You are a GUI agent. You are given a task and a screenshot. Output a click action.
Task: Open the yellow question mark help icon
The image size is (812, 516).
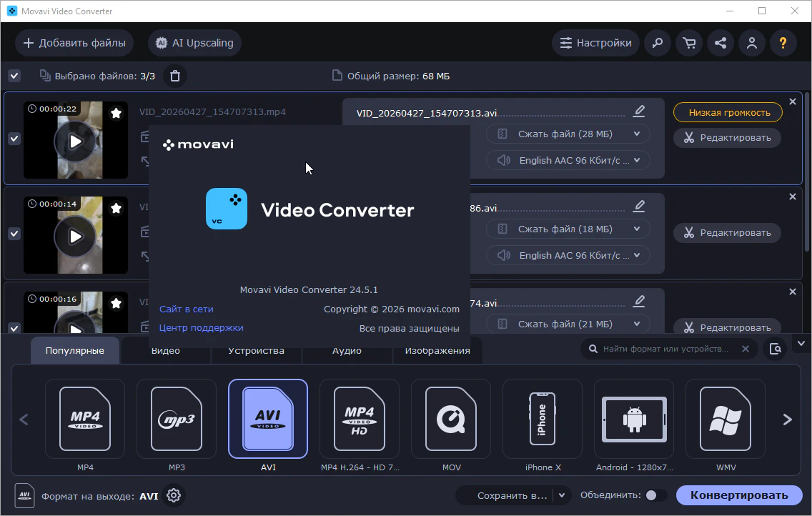point(783,43)
